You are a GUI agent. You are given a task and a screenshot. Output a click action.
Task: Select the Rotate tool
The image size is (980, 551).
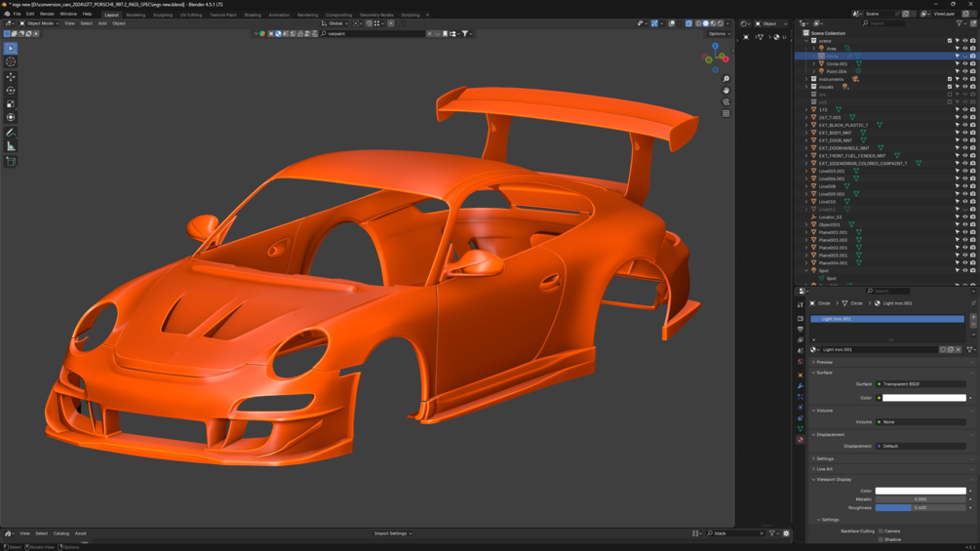pyautogui.click(x=11, y=90)
